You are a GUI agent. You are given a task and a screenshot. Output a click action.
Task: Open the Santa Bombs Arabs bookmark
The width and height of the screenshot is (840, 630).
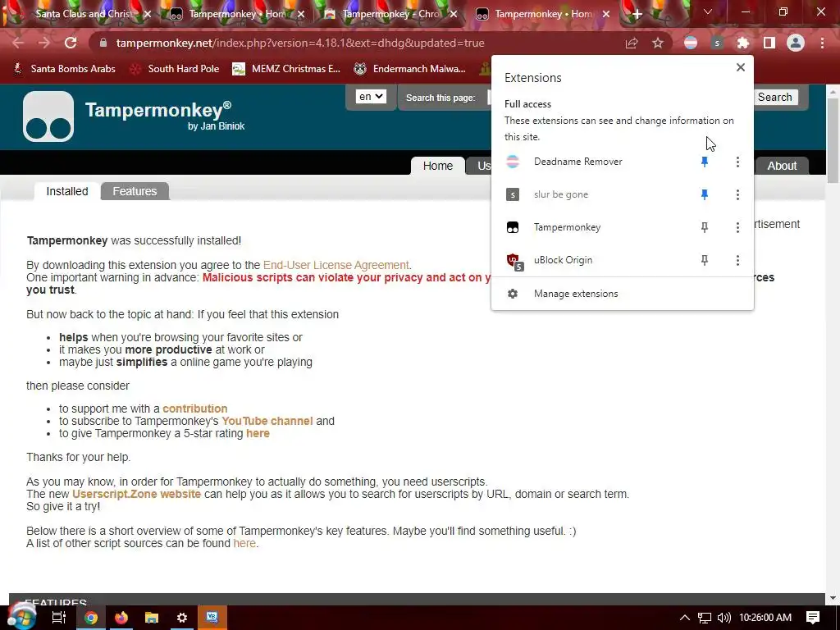64,69
